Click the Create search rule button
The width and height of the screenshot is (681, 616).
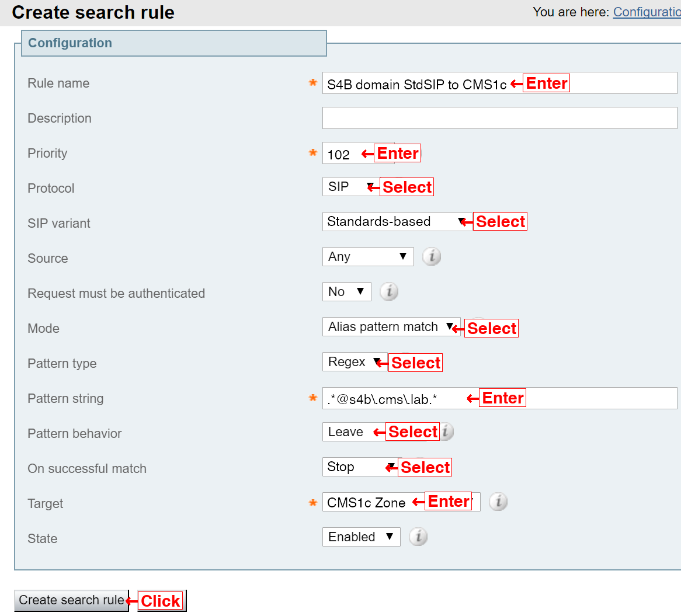pyautogui.click(x=72, y=600)
